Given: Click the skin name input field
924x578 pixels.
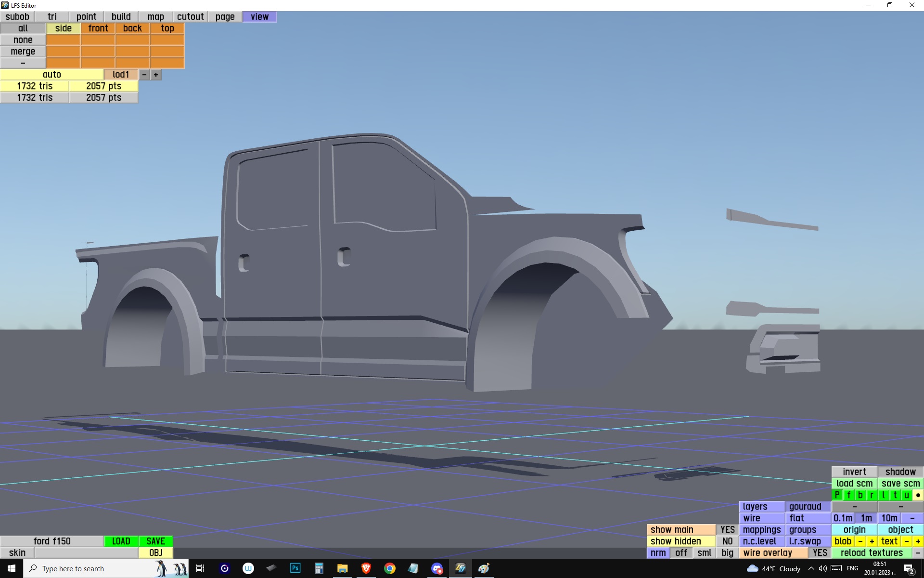Looking at the screenshot, I should pyautogui.click(x=86, y=553).
